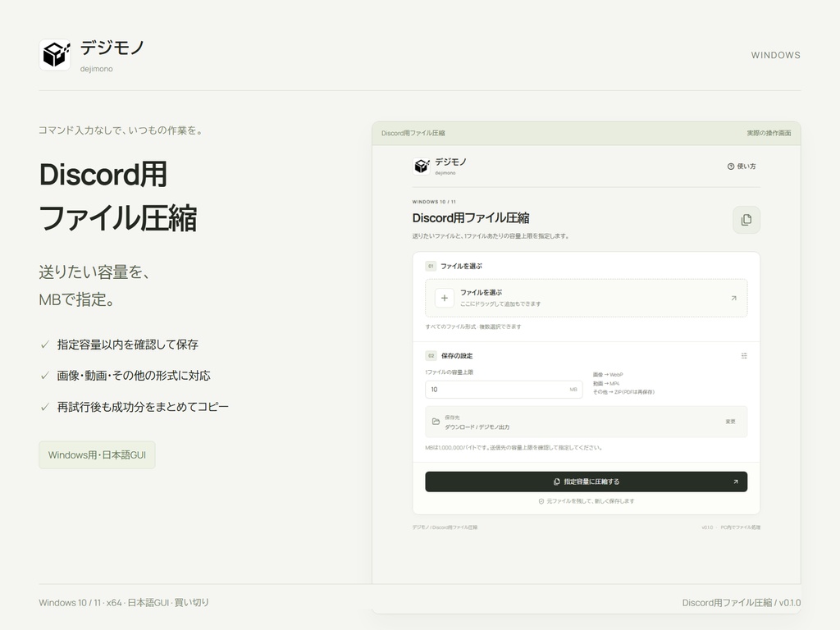The image size is (840, 630).
Task: Click デジモノ / Discord用ファイル圧縮 app footer text
Action: pos(445,527)
